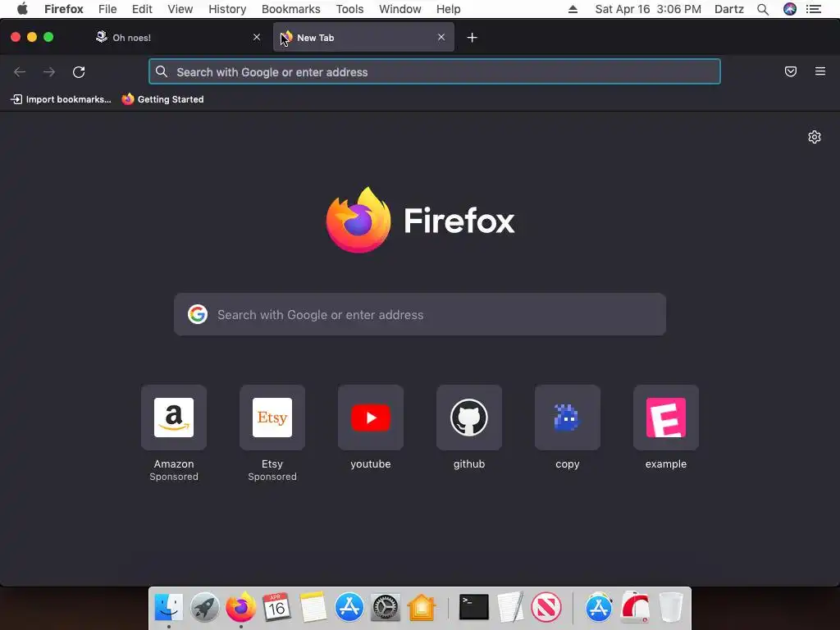Click the Save to Pocket icon

click(x=791, y=71)
